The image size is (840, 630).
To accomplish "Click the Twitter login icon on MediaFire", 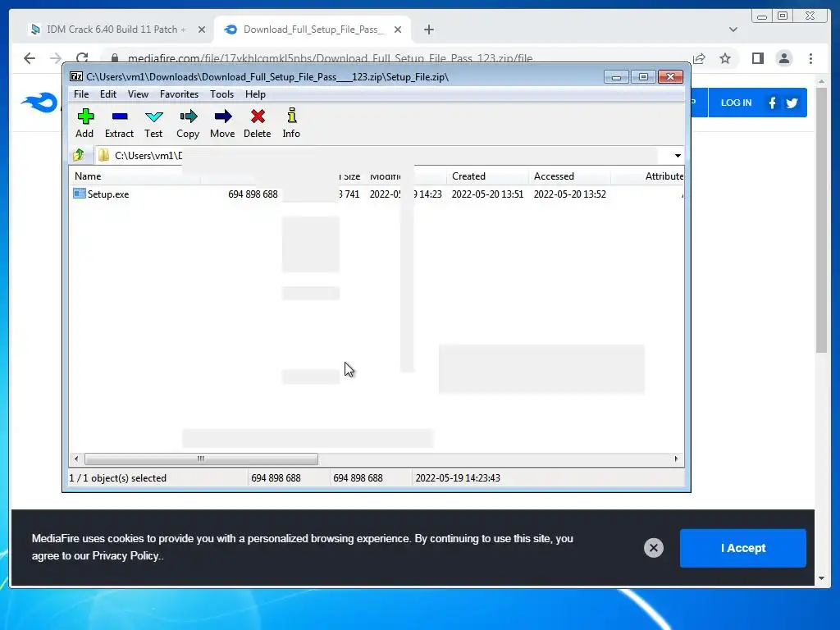I will pos(792,103).
